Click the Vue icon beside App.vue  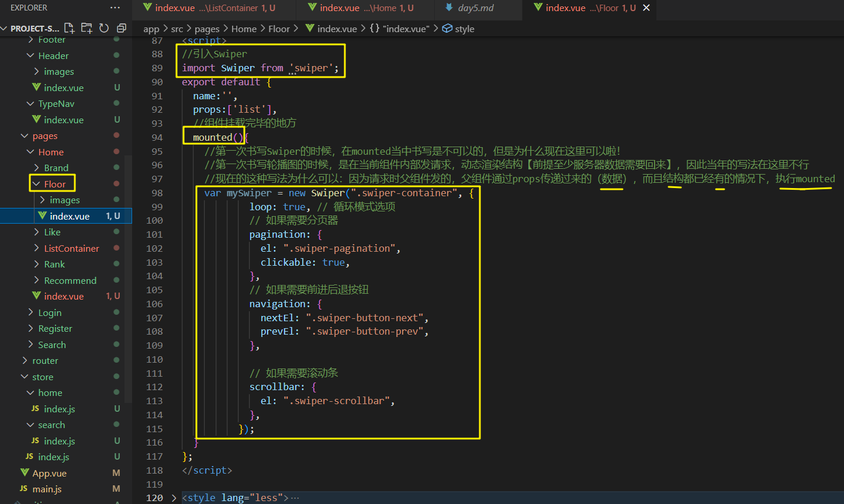(x=24, y=473)
